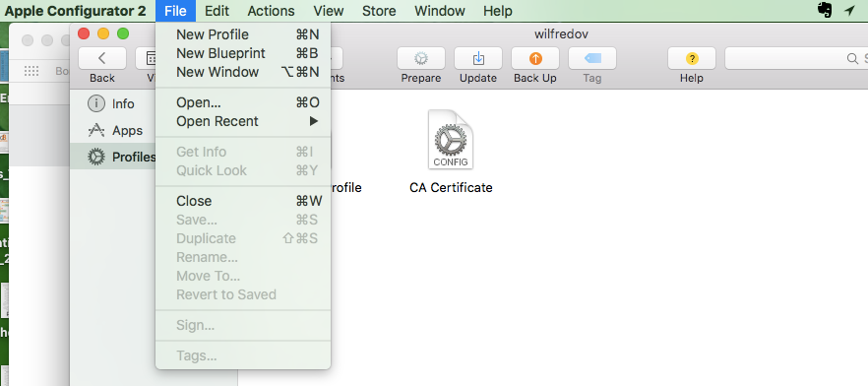Choose Close from the File menu

pos(243,201)
